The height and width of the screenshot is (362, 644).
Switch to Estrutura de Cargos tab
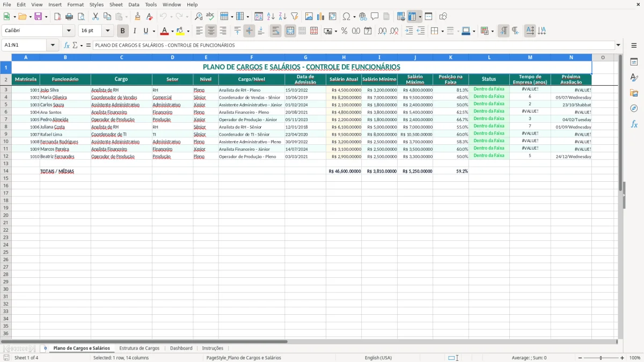point(139,348)
